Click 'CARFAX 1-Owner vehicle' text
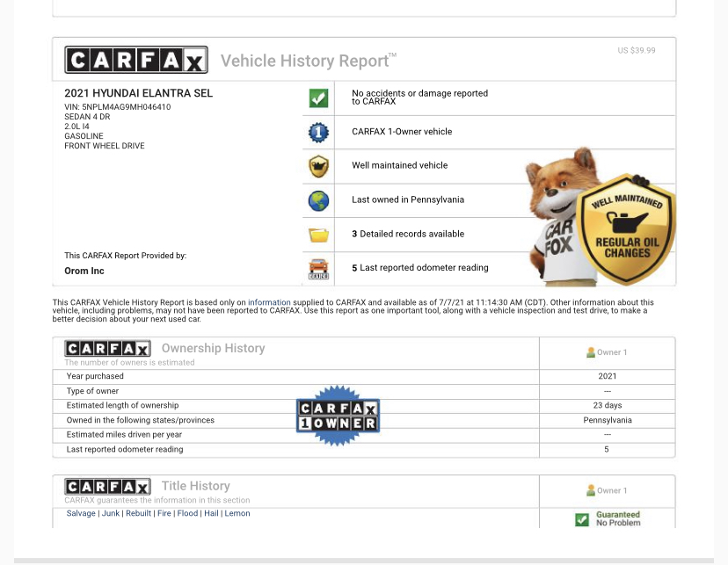Viewport: 728px width, 565px height. [402, 132]
